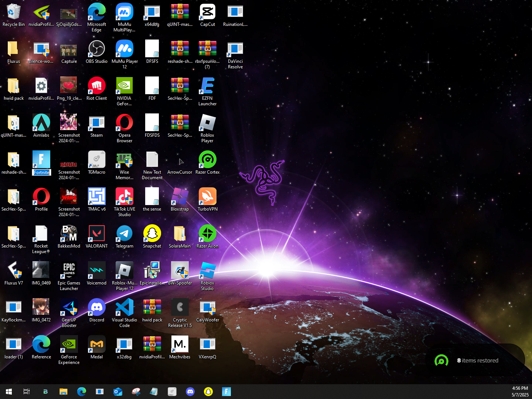Select the Rocket League shortcut
532x399 pixels.
[41, 239]
